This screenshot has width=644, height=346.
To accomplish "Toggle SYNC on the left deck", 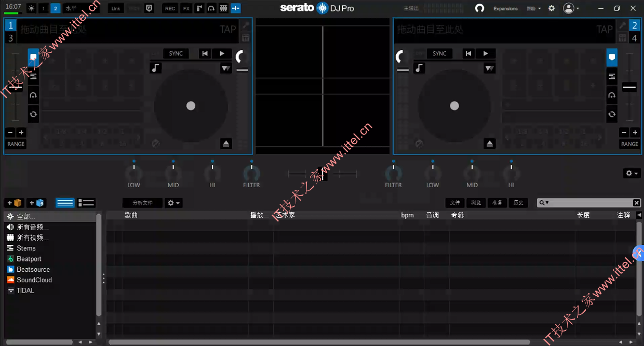I will pos(176,53).
